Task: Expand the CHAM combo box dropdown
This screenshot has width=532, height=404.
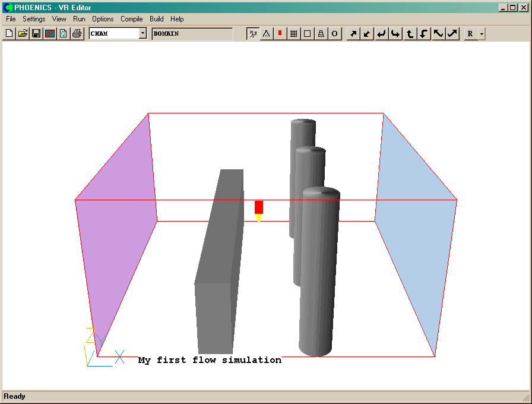Action: 142,34
